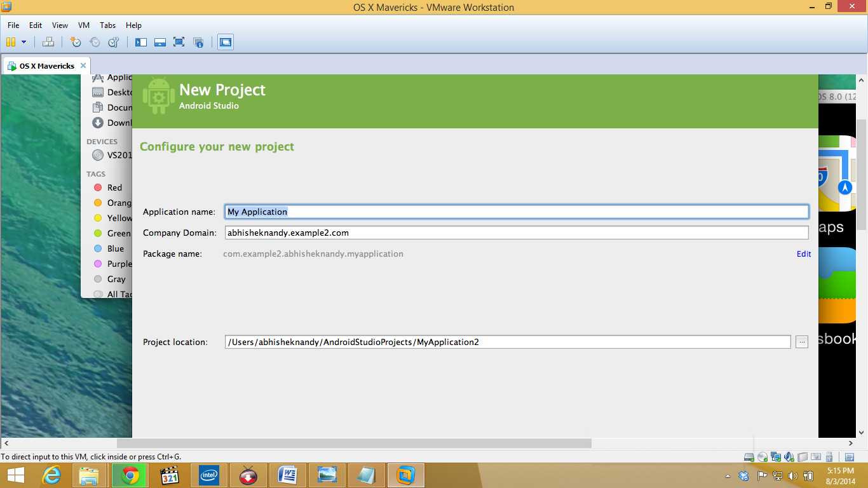
Task: Click the volume speaker tray icon
Action: click(792, 475)
